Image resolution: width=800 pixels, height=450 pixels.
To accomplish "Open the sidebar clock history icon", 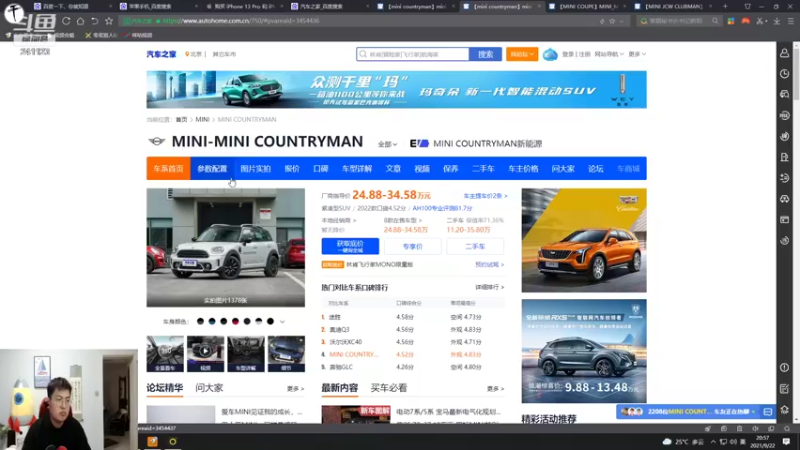I will point(785,73).
